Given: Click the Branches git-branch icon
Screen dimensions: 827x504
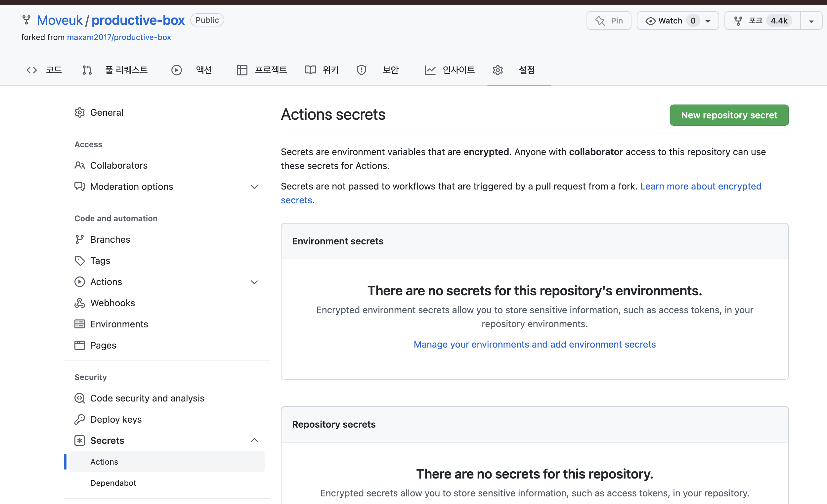Looking at the screenshot, I should [x=79, y=239].
